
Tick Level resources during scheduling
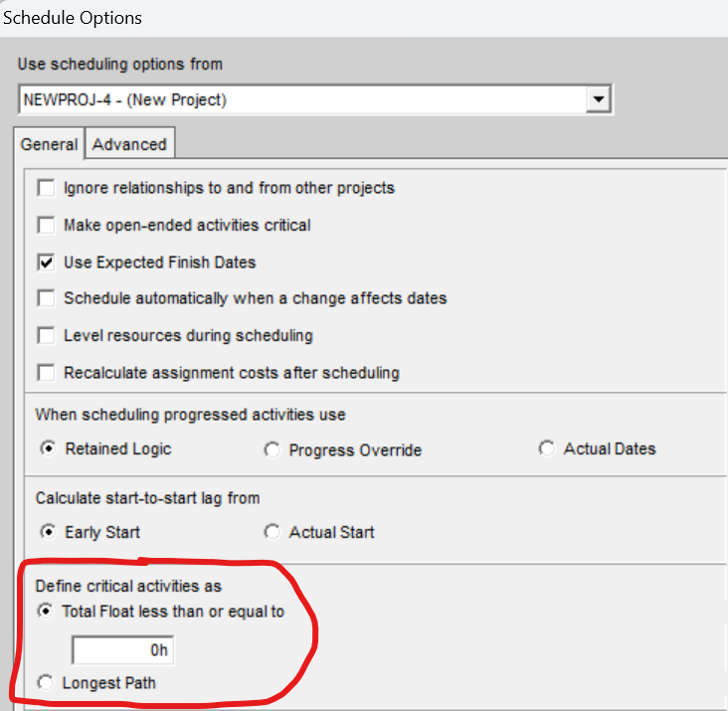point(46,336)
